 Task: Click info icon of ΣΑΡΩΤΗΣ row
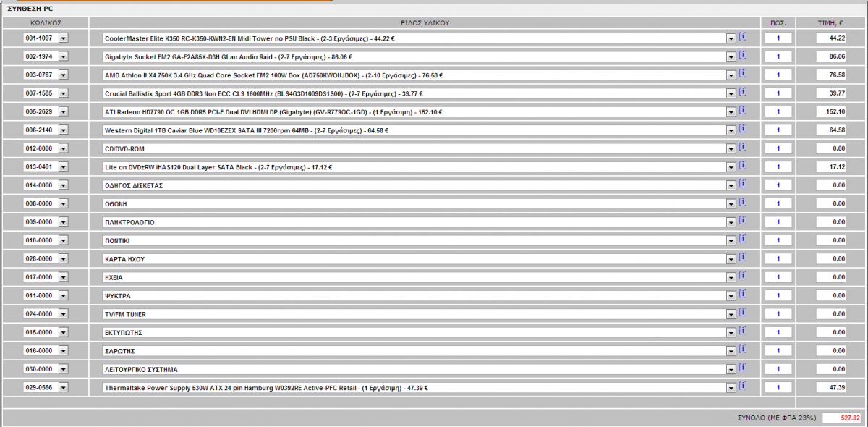click(x=742, y=350)
